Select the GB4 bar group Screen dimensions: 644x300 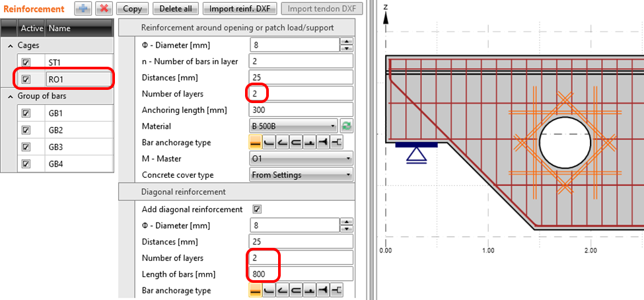tap(64, 164)
